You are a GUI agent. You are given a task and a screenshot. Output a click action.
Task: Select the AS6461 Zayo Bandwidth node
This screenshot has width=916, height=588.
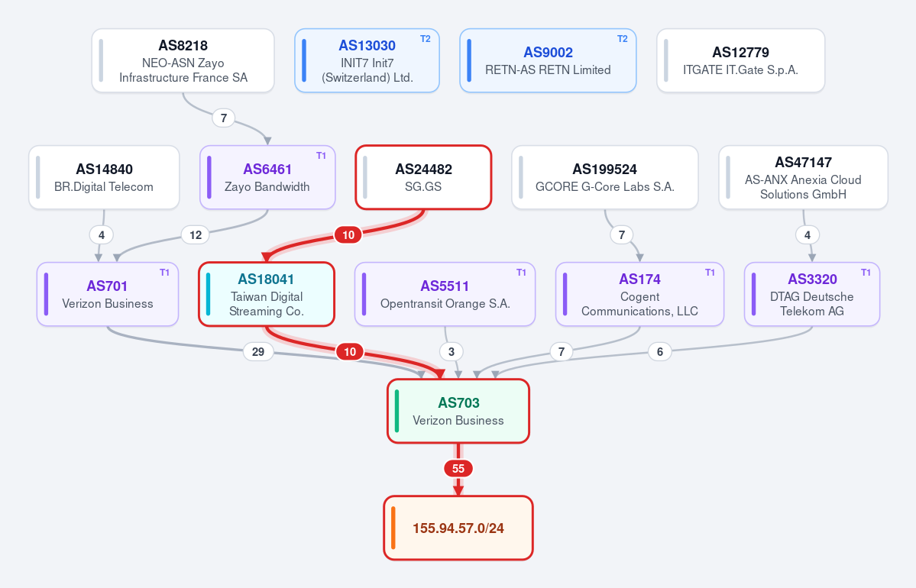[267, 177]
